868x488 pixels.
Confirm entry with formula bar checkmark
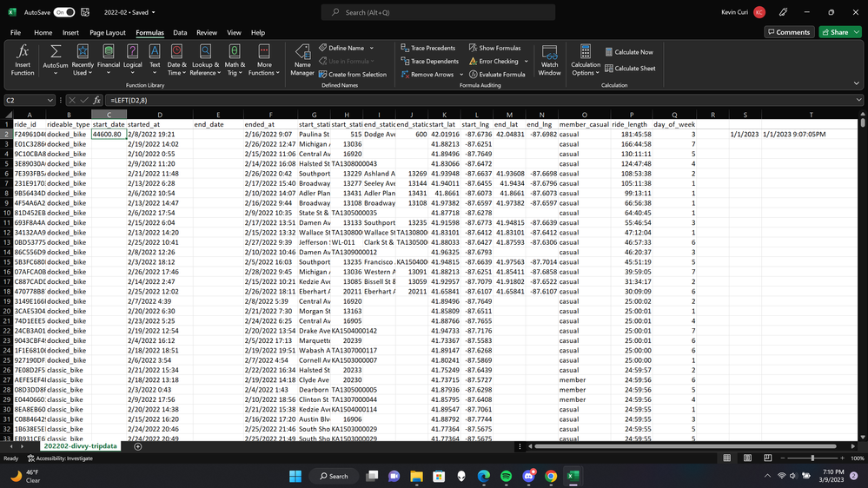(x=84, y=100)
